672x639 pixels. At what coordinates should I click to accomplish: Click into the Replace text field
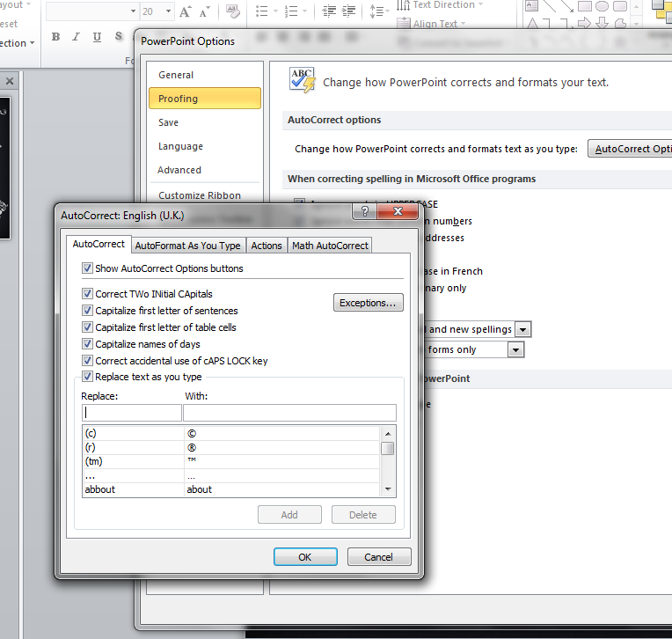point(132,413)
